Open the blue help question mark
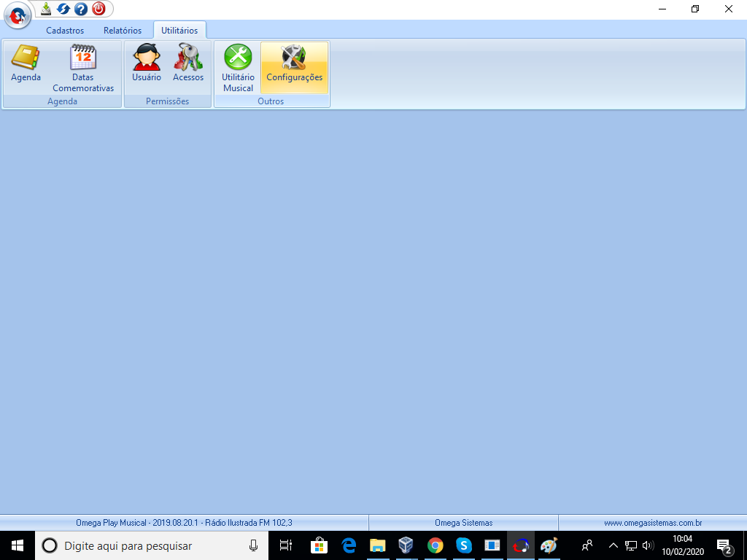 click(x=81, y=9)
